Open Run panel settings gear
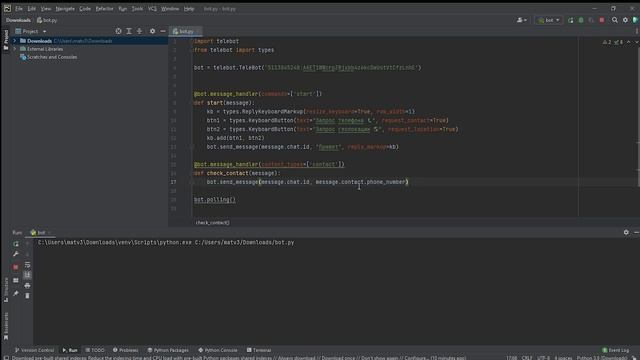 pos(626,232)
